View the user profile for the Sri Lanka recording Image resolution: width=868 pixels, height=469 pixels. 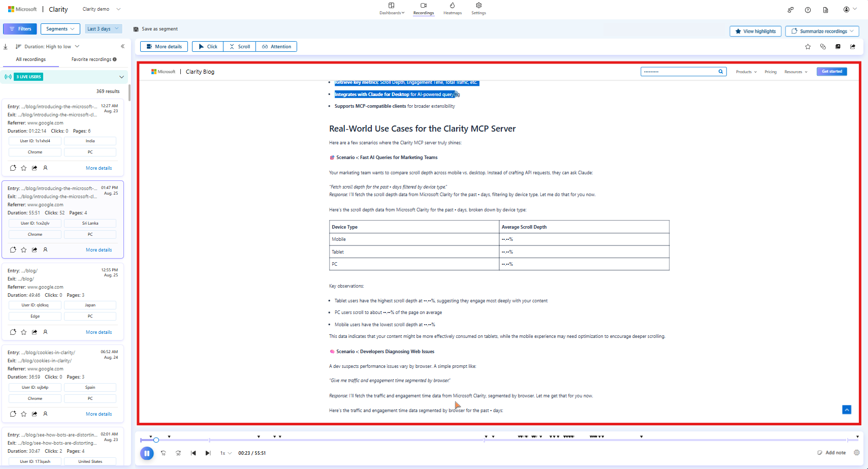click(x=45, y=249)
